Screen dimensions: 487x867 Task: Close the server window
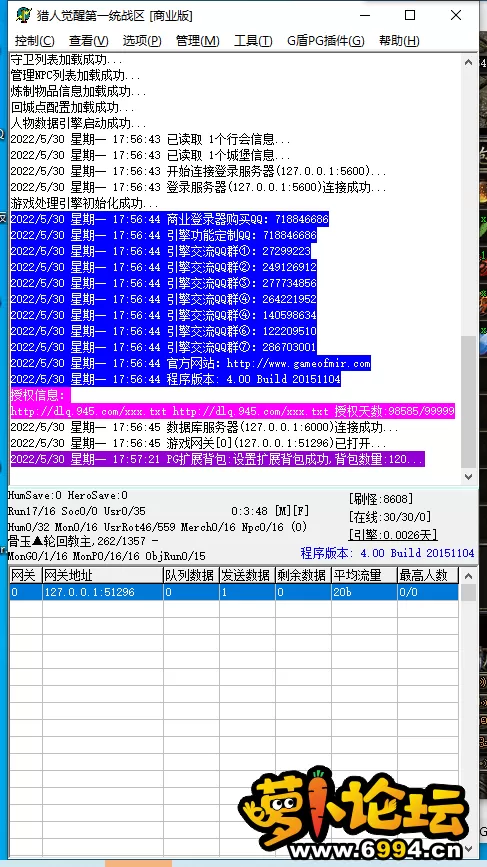tap(455, 15)
